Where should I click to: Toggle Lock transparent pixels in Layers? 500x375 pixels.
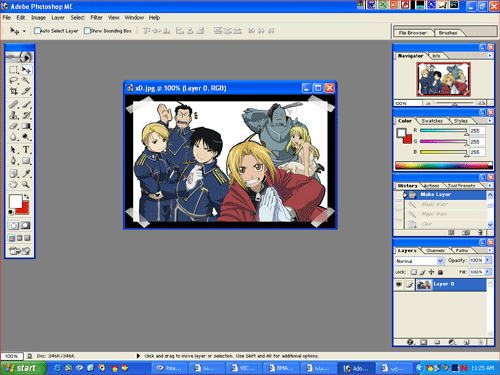pos(414,272)
